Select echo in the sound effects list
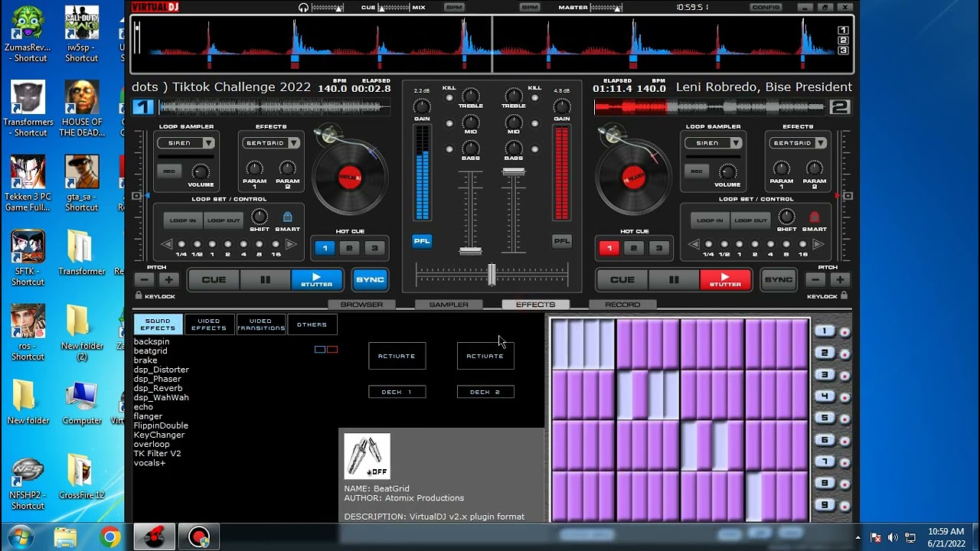The width and height of the screenshot is (980, 551). [x=144, y=407]
